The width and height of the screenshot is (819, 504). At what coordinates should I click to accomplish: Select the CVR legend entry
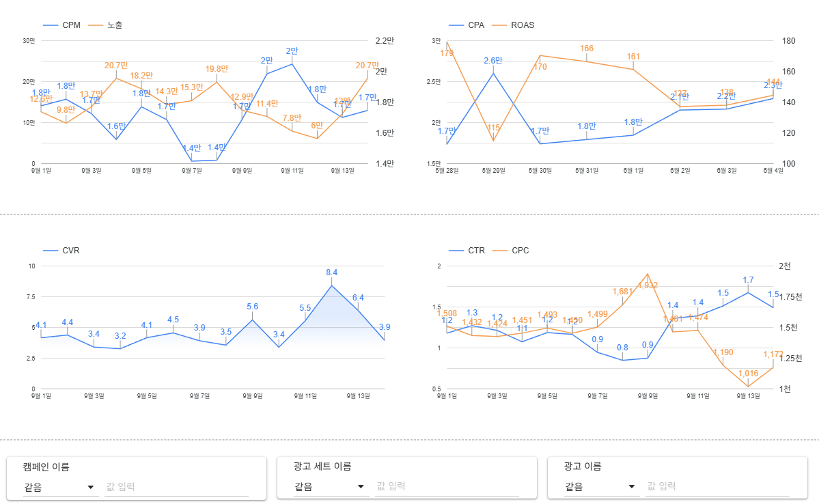point(61,251)
